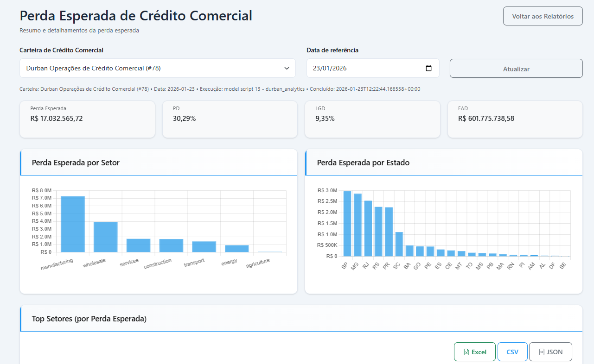Click the construction bar in sector chart
The height and width of the screenshot is (364, 594).
tap(171, 245)
